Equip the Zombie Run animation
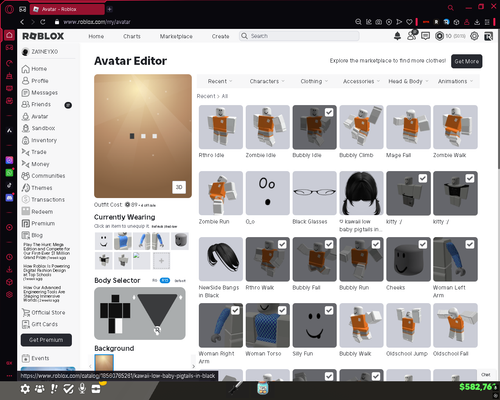 (221, 193)
